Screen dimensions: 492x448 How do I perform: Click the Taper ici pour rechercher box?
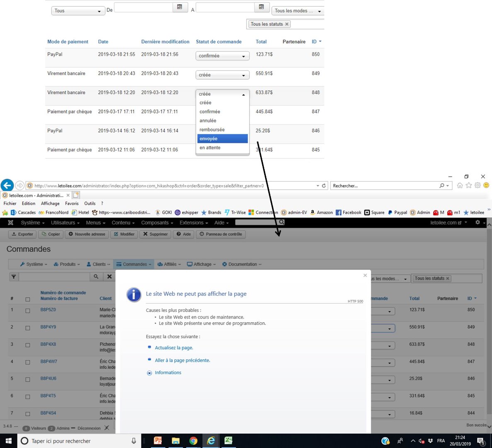coord(79,441)
